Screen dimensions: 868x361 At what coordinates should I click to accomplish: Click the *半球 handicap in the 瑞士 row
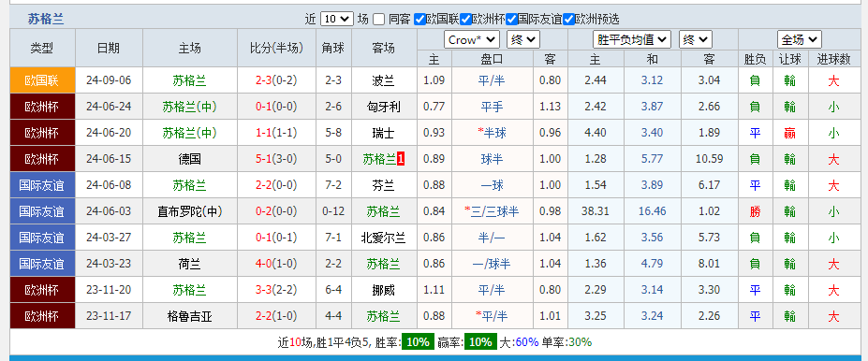pos(493,133)
